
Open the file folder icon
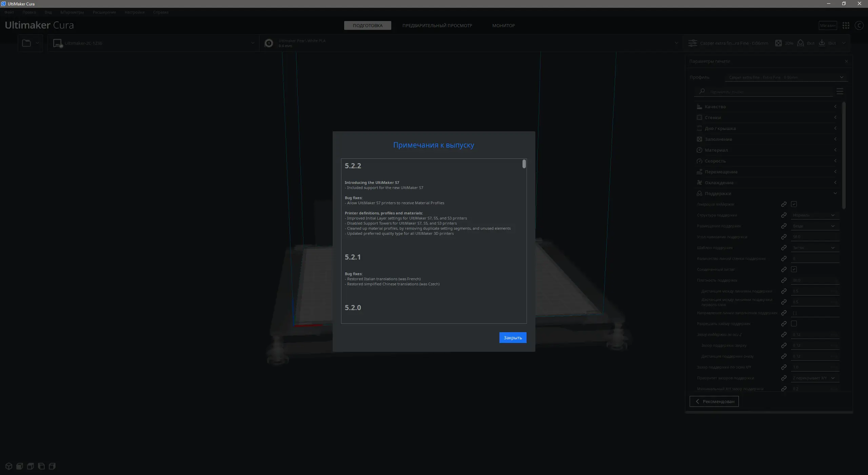click(x=26, y=43)
